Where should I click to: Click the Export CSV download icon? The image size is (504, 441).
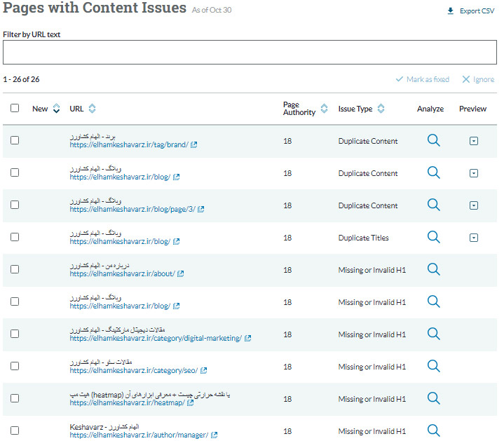451,11
